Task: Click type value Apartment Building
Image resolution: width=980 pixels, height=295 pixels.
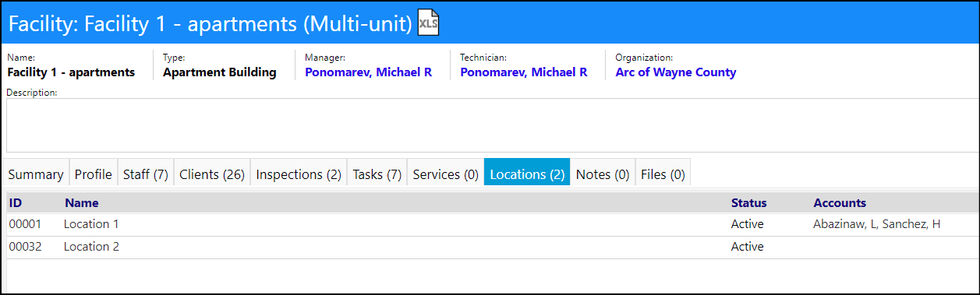Action: 220,72
